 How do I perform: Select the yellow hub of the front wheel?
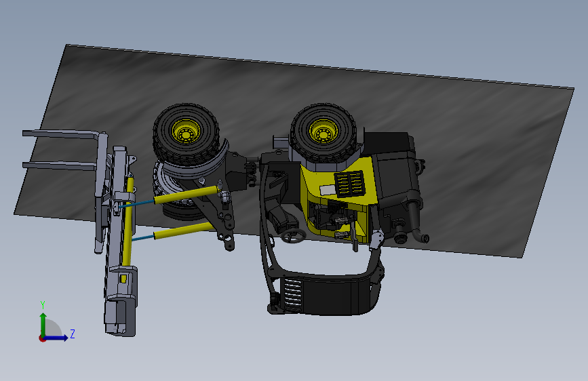[186, 132]
